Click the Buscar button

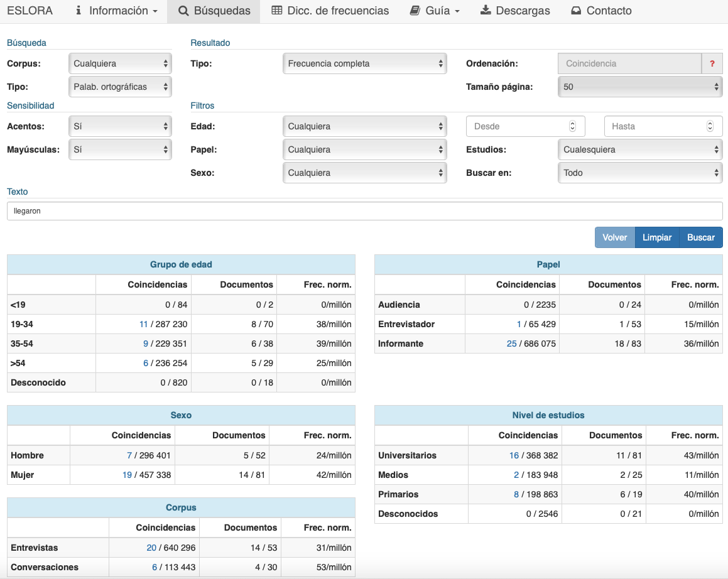tap(700, 237)
